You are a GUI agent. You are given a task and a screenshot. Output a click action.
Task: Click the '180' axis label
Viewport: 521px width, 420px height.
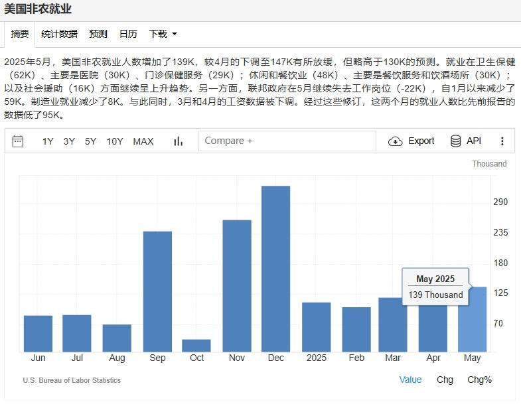coord(500,263)
